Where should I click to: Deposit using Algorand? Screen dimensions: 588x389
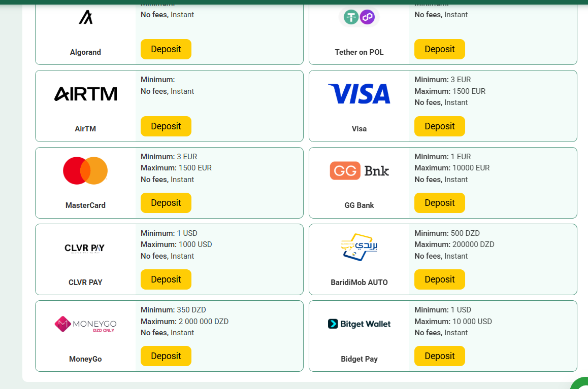click(x=166, y=49)
